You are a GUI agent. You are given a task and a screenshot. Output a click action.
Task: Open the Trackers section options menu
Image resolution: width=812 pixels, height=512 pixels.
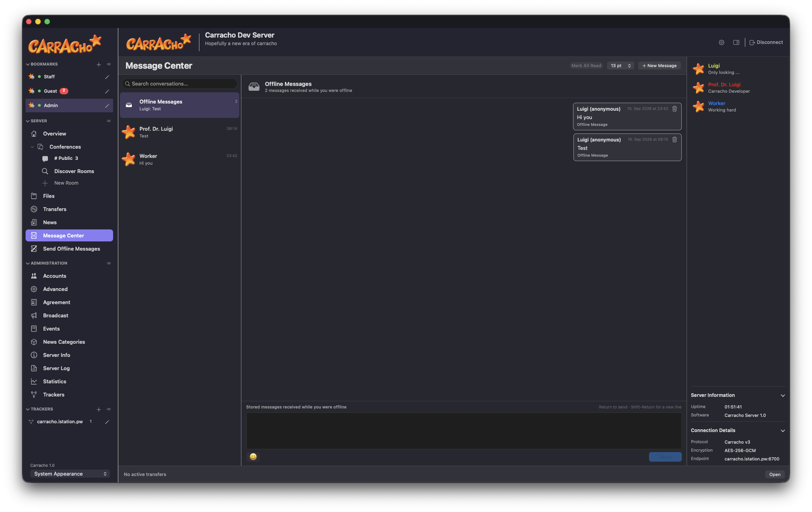click(x=109, y=409)
